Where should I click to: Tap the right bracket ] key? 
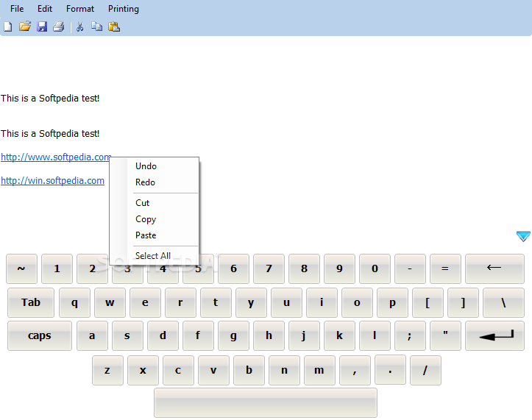pyautogui.click(x=463, y=302)
